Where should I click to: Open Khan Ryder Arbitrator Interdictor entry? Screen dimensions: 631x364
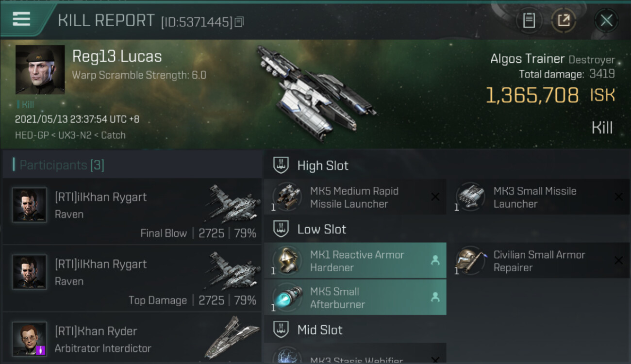(x=132, y=338)
